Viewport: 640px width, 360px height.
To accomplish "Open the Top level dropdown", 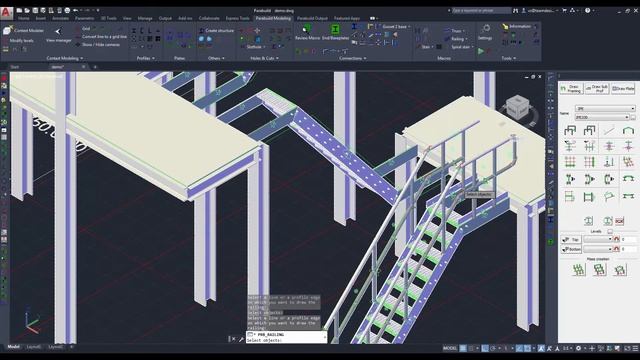I will tap(598, 239).
